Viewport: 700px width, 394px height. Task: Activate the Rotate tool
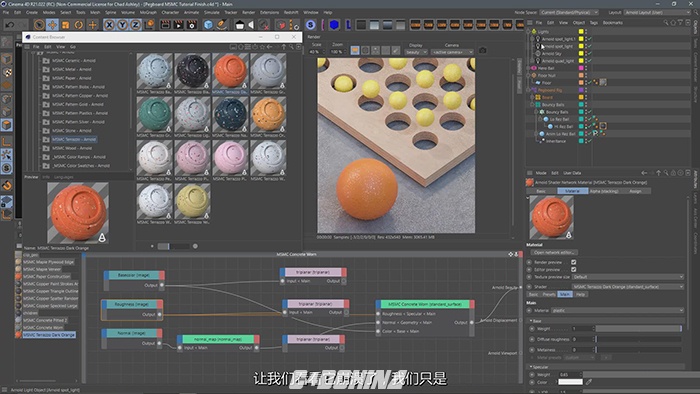[x=79, y=25]
